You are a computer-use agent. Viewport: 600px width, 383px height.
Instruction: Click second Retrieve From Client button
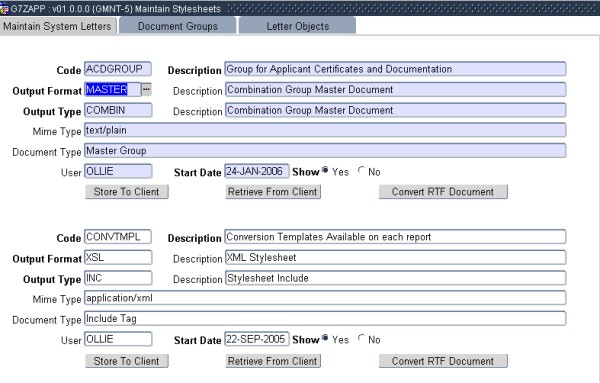(x=273, y=361)
